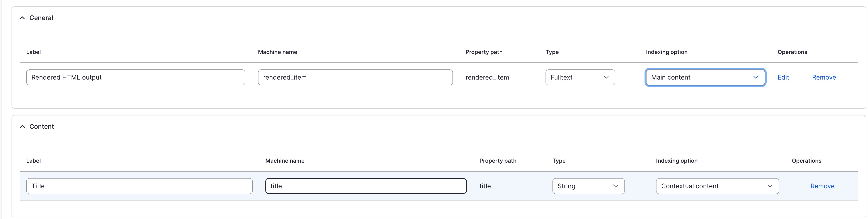The image size is (868, 219).
Task: Remove the Title field row
Action: tap(822, 186)
